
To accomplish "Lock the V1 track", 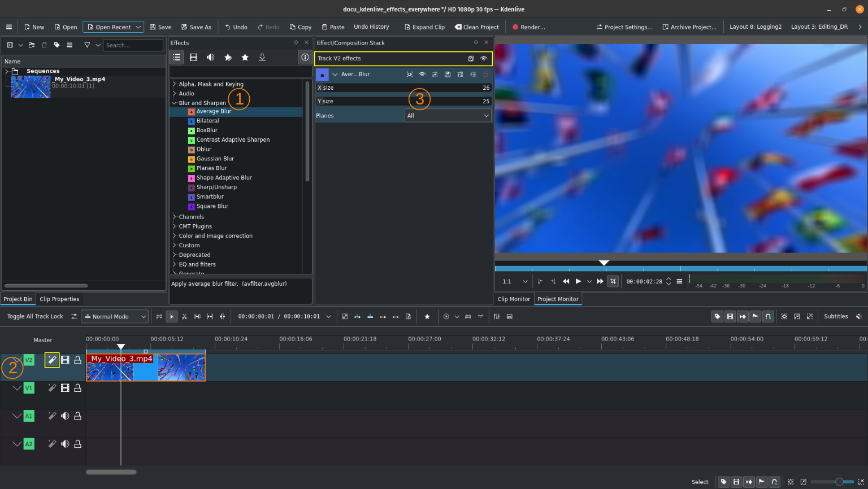I will [78, 388].
